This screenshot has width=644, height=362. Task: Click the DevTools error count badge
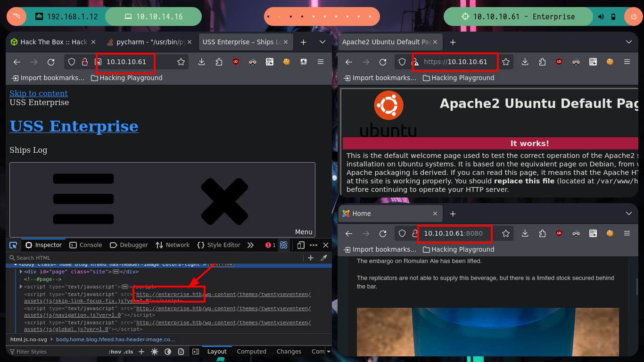(x=271, y=245)
